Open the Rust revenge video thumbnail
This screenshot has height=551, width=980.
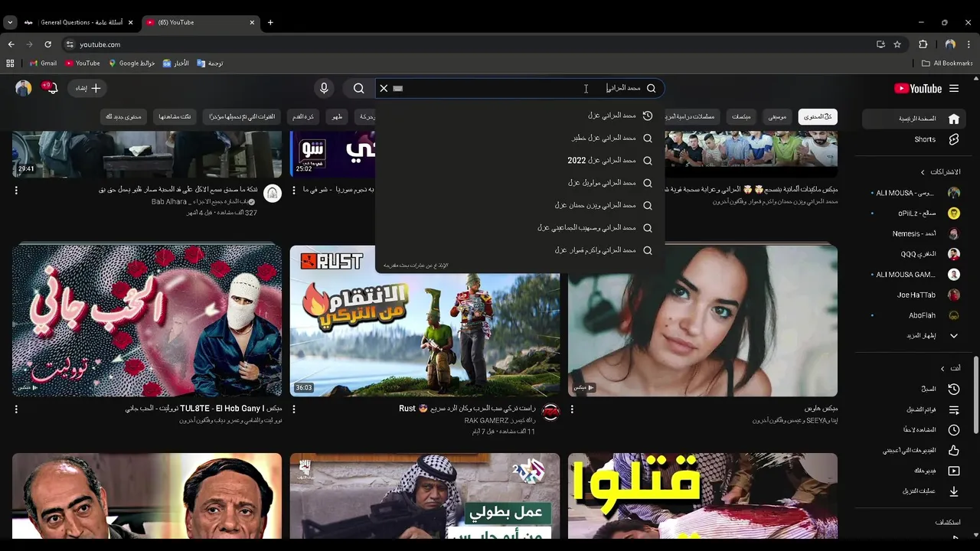424,321
